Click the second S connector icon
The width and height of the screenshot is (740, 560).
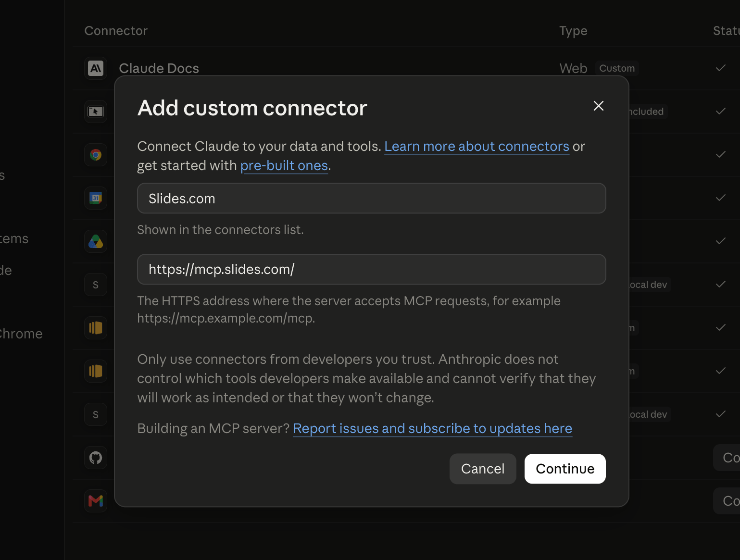96,414
